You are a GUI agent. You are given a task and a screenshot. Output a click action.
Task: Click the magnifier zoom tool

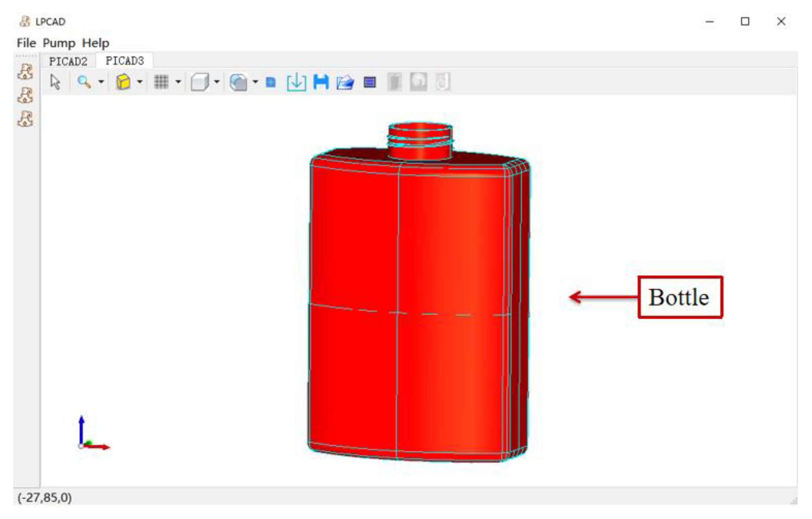tap(84, 82)
